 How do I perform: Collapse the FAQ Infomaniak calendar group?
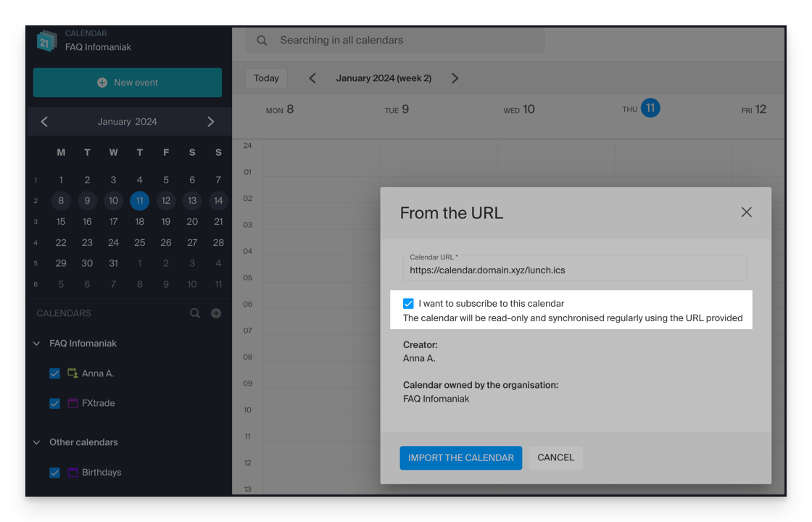pyautogui.click(x=37, y=343)
